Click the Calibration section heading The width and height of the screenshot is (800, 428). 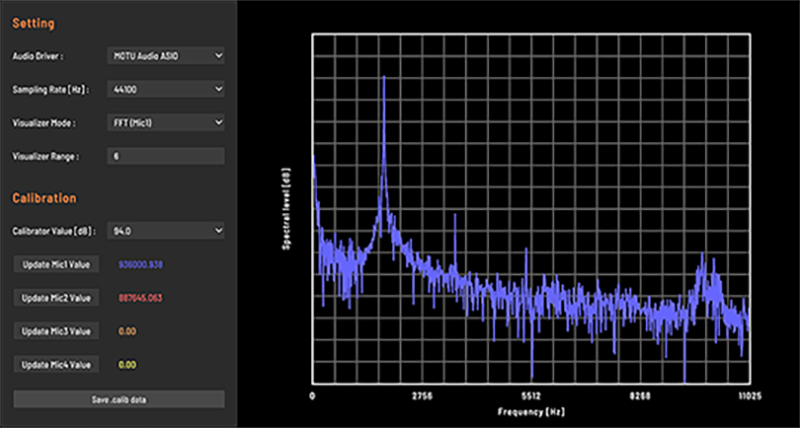coord(44,198)
